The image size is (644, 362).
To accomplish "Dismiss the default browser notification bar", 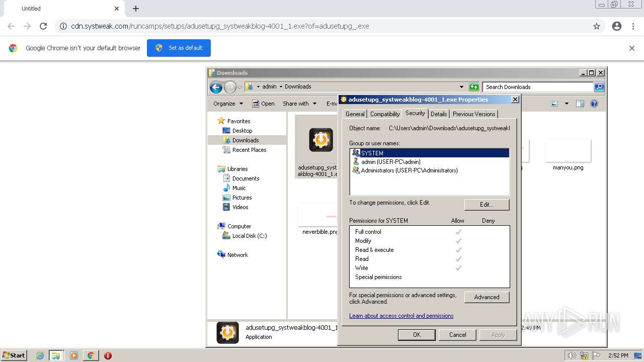I will tap(632, 48).
